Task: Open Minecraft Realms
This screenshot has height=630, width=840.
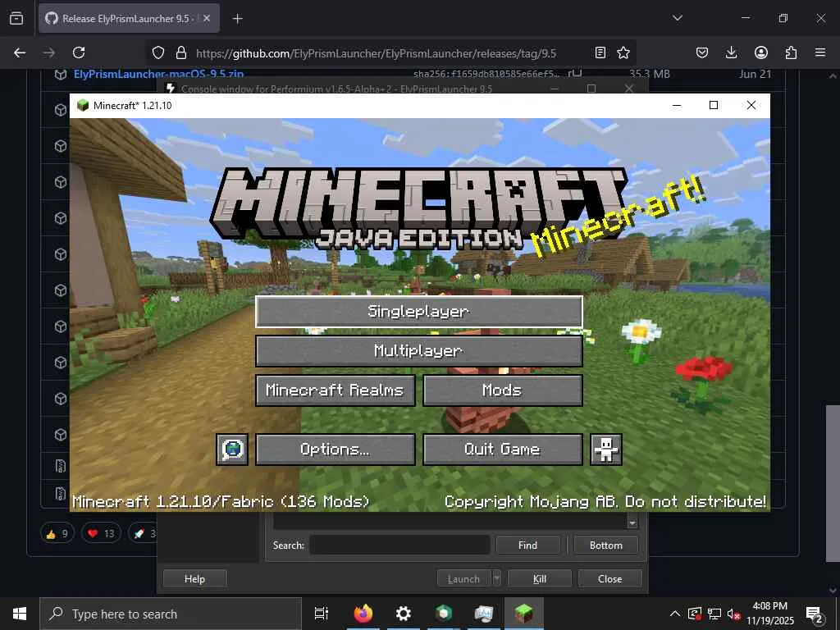Action: 336,390
